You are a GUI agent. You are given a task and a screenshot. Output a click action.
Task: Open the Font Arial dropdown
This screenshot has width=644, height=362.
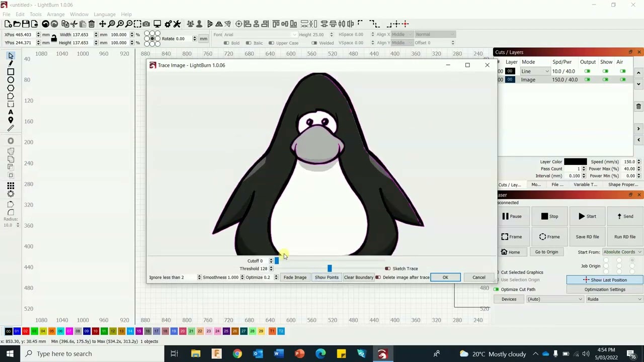pyautogui.click(x=260, y=35)
